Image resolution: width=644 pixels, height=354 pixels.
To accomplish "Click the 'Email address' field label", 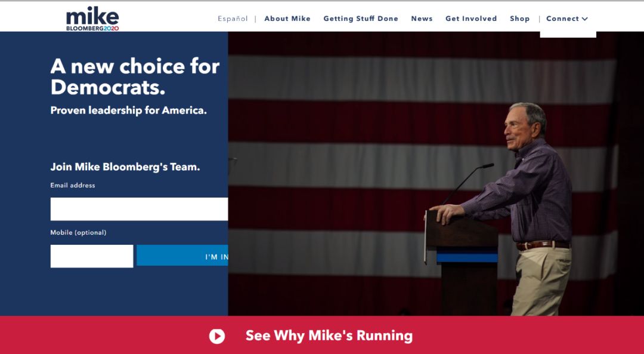I will (x=73, y=186).
